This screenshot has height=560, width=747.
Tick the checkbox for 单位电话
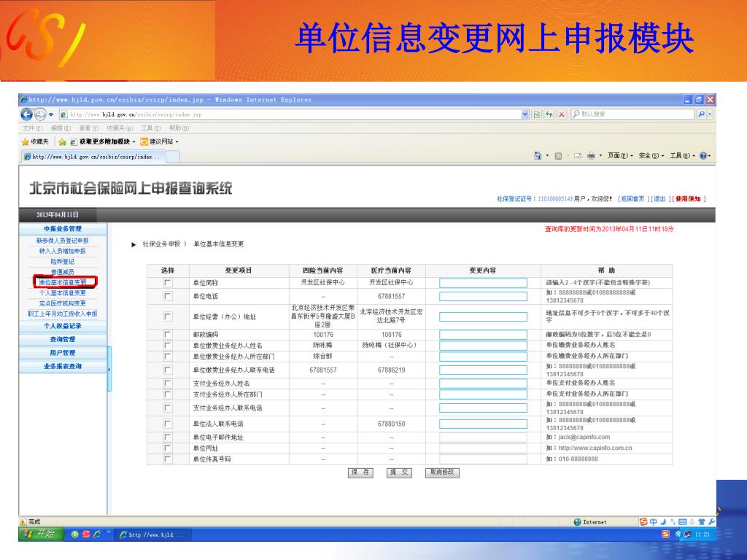tap(168, 296)
